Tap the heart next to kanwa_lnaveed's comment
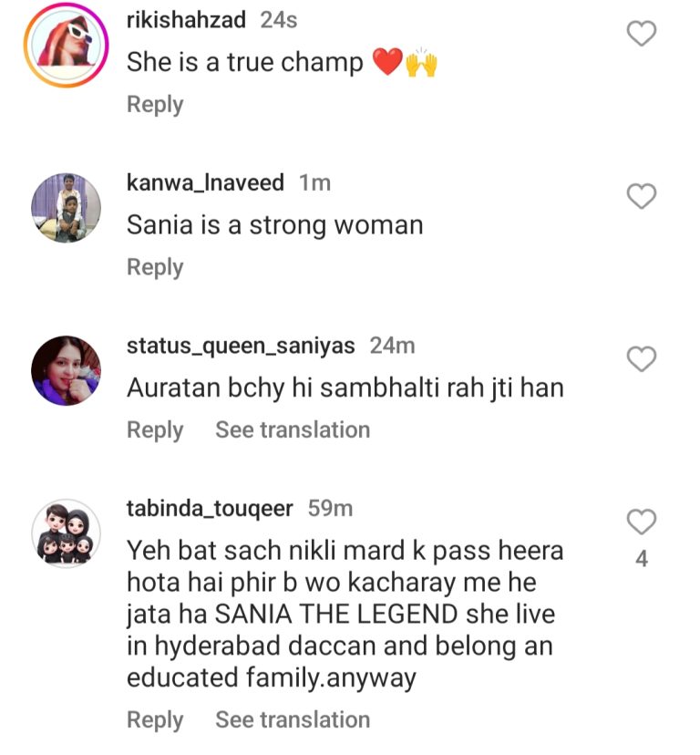This screenshot has height=755, width=700. [642, 196]
